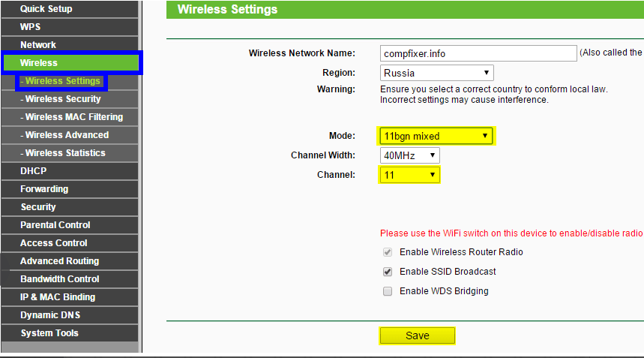
Task: Navigate to Wireless Advanced settings
Action: (x=67, y=135)
